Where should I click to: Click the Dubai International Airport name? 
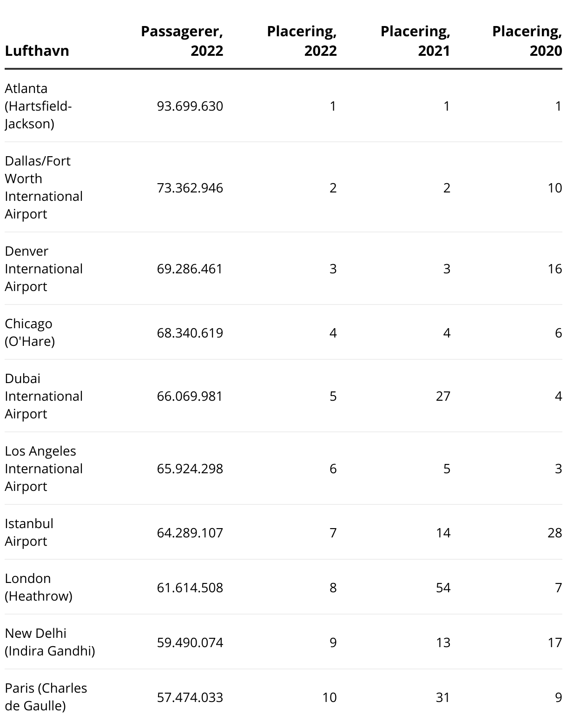44,396
